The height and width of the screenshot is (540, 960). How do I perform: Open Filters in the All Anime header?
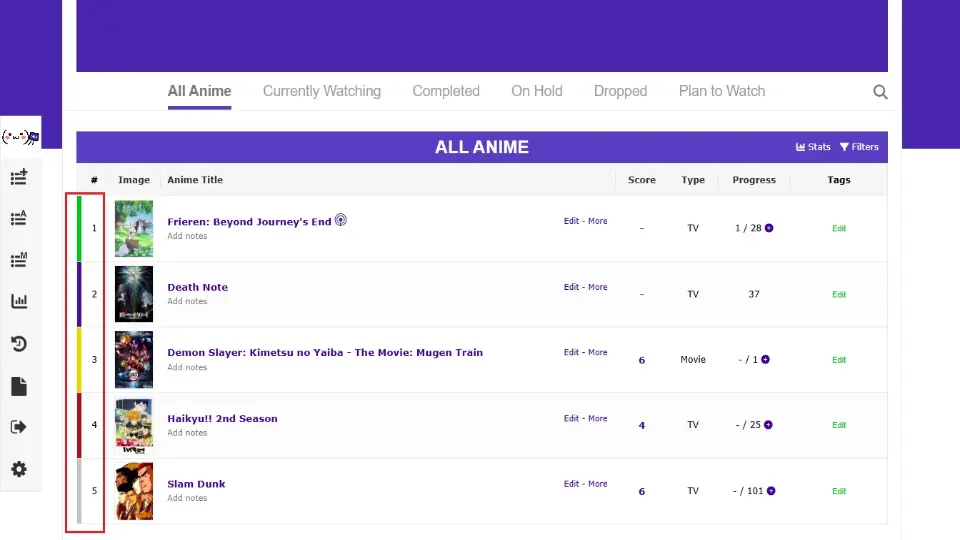pos(859,147)
